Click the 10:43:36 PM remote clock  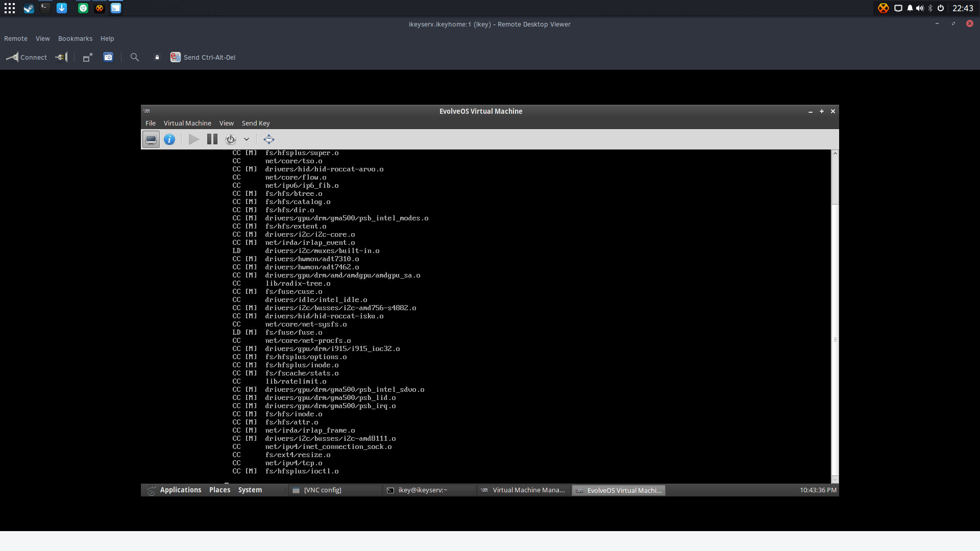pos(818,490)
